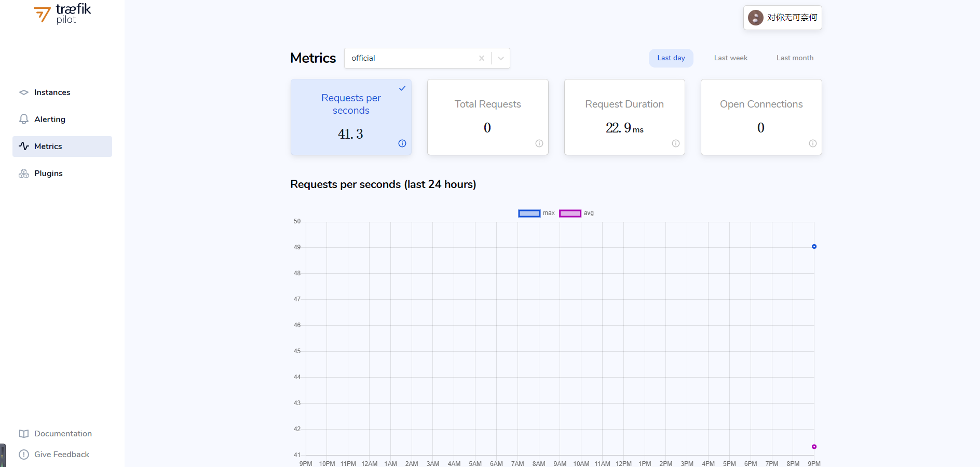This screenshot has width=980, height=467.
Task: Click the Metrics page heading
Action: [x=313, y=58]
